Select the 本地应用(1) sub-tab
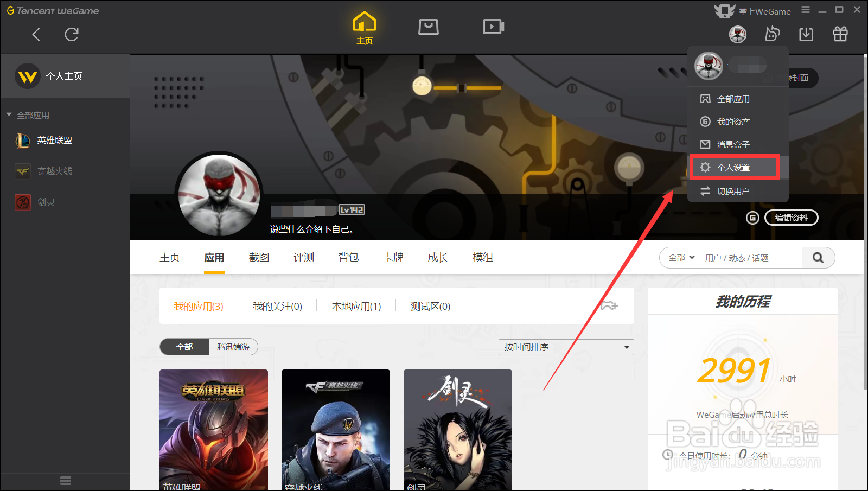The width and height of the screenshot is (868, 491). click(356, 307)
